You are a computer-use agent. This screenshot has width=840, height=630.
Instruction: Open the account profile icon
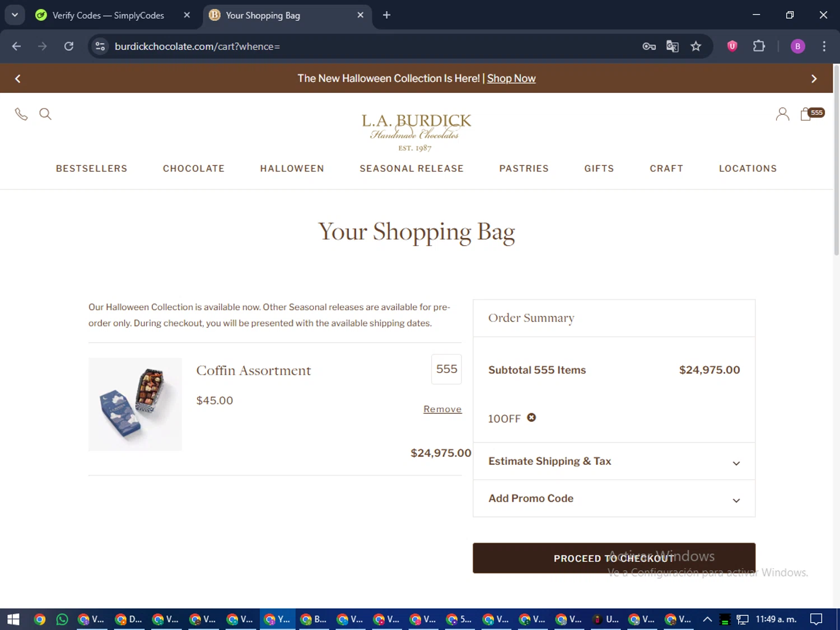coord(782,114)
